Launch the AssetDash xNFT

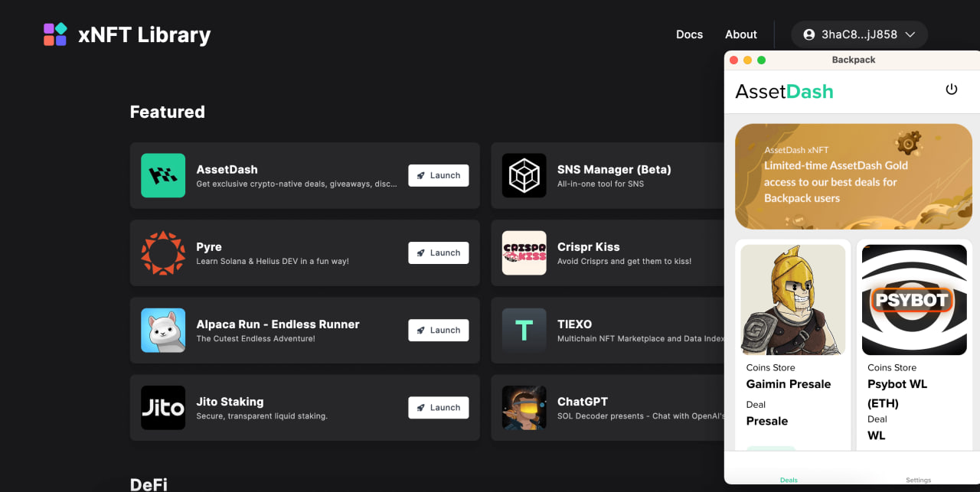[439, 175]
